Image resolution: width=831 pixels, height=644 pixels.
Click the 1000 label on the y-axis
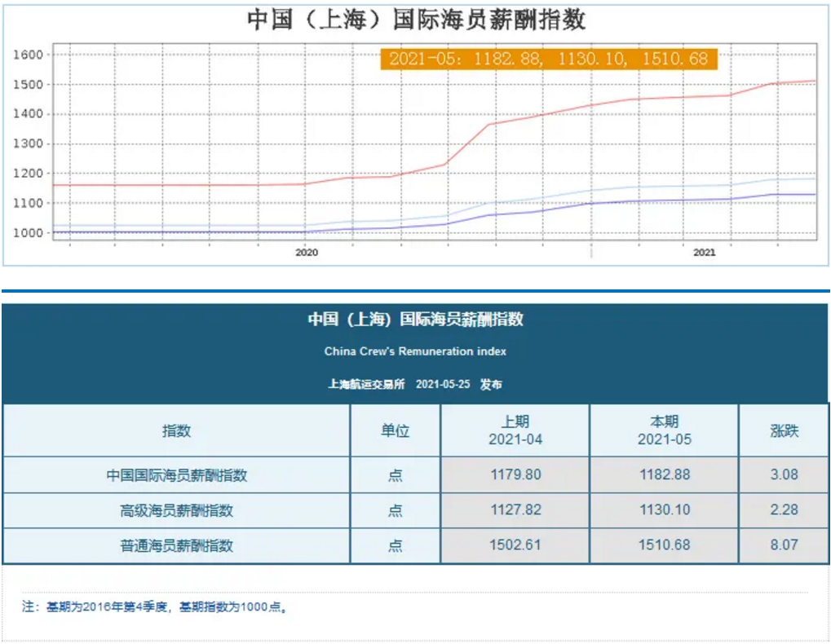(29, 233)
